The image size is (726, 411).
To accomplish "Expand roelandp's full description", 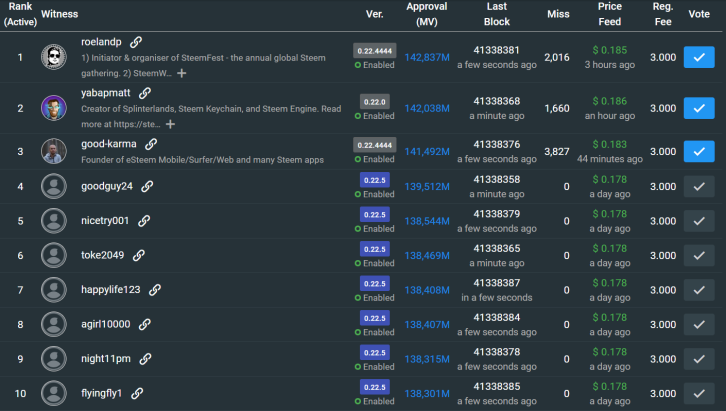I will pyautogui.click(x=182, y=73).
